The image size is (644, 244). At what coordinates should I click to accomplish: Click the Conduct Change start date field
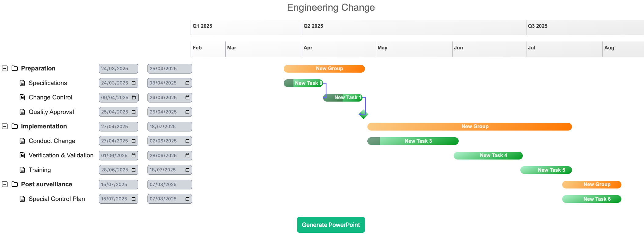click(115, 141)
